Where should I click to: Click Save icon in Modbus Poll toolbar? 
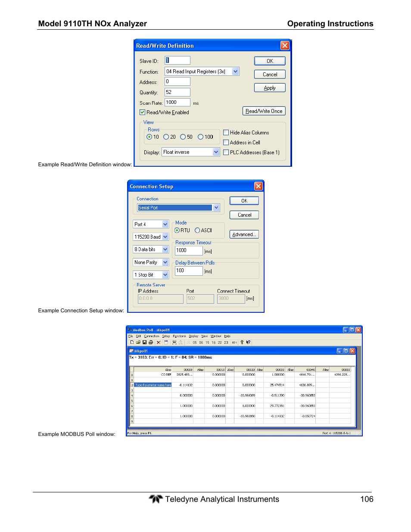(144, 342)
